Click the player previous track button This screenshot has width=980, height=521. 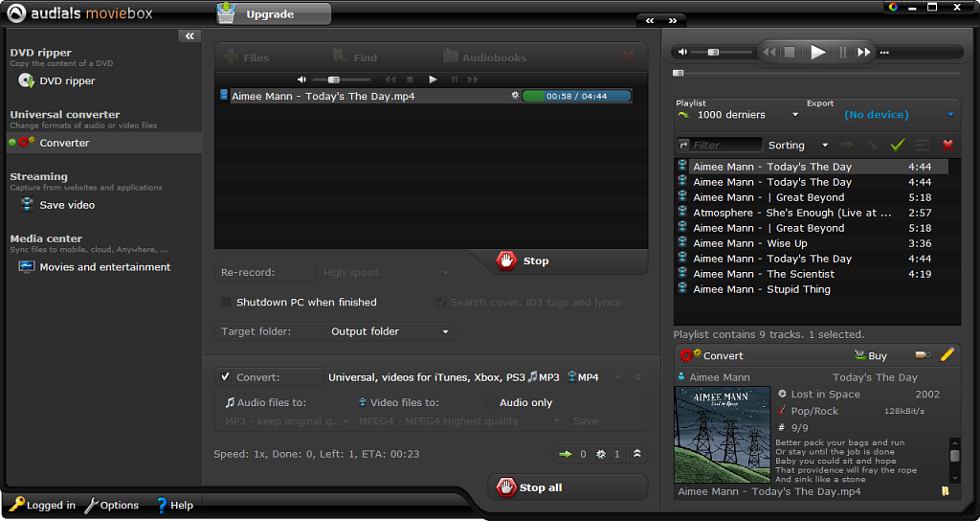(769, 53)
